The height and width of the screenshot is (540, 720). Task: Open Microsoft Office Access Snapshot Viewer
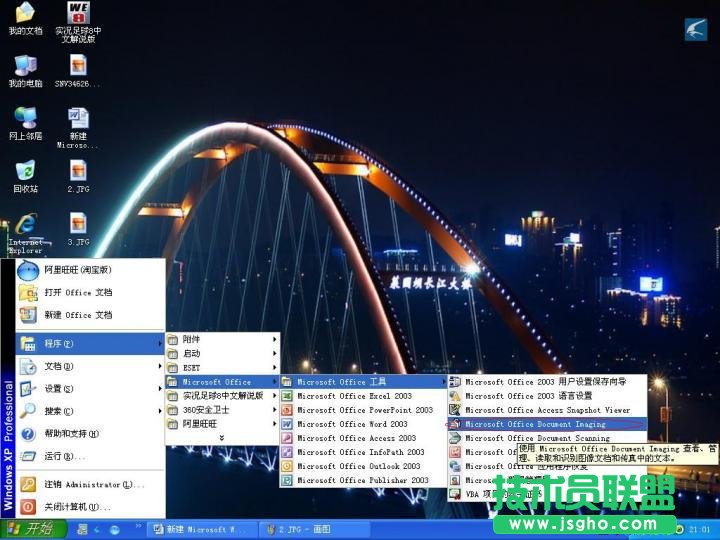coord(547,410)
